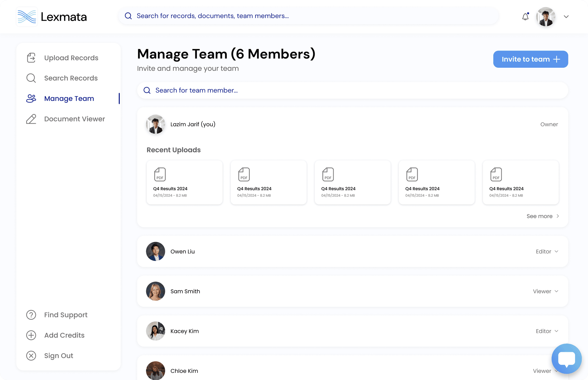Click the global records search bar

(308, 16)
